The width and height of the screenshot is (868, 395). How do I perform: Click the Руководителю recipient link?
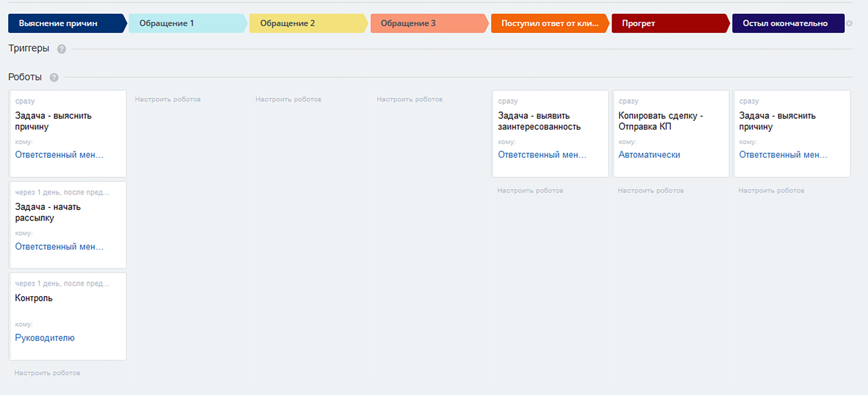pos(45,338)
